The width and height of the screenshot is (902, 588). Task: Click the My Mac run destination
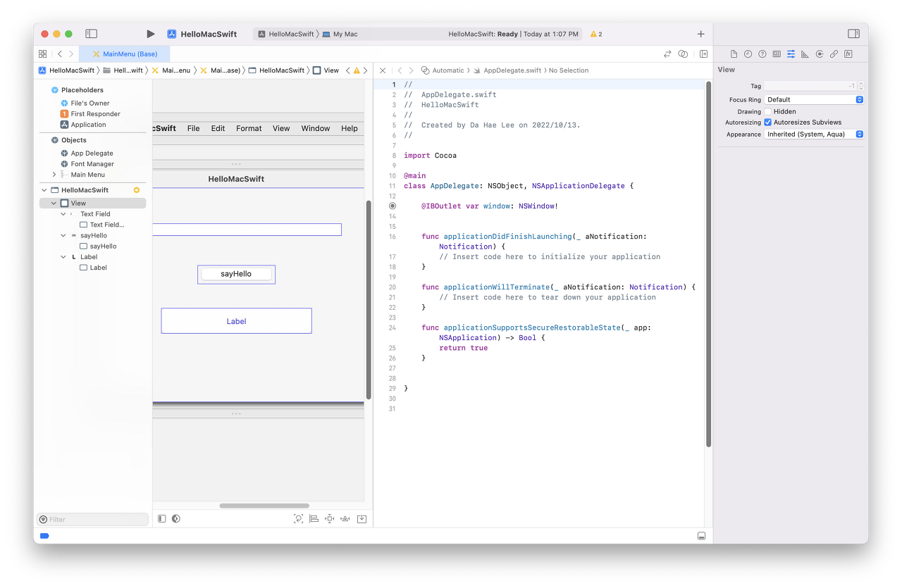point(340,34)
